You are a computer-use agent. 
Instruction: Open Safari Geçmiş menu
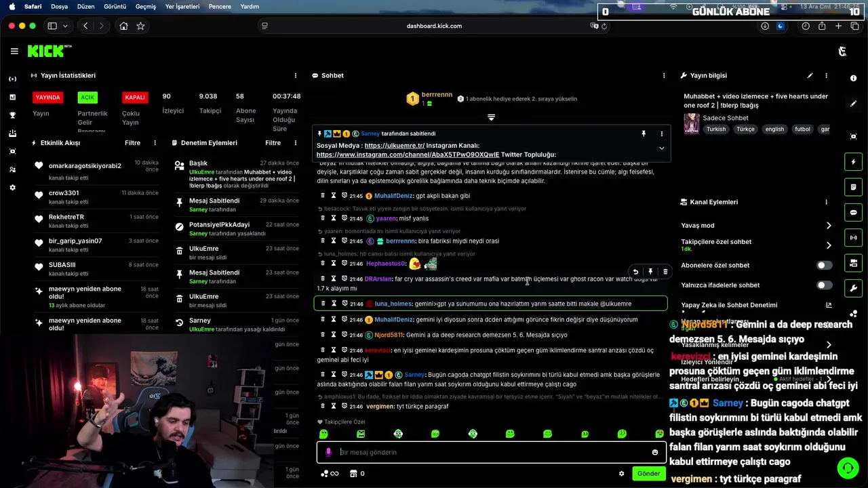click(145, 6)
